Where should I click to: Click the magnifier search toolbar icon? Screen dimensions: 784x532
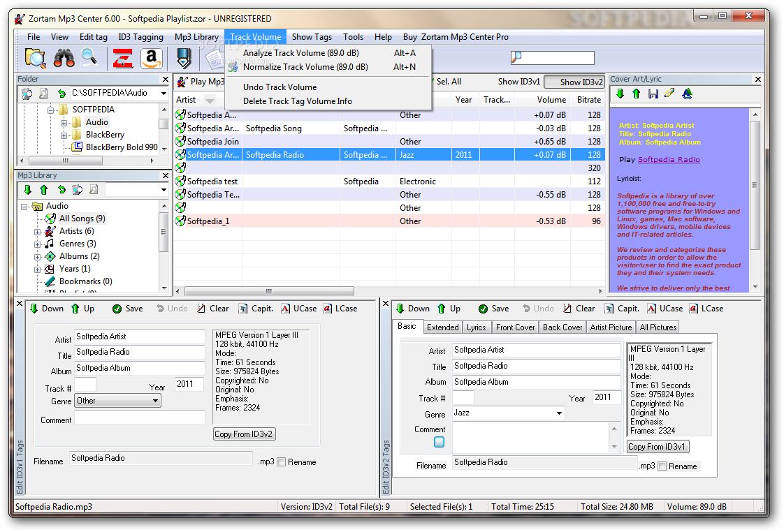tap(89, 57)
